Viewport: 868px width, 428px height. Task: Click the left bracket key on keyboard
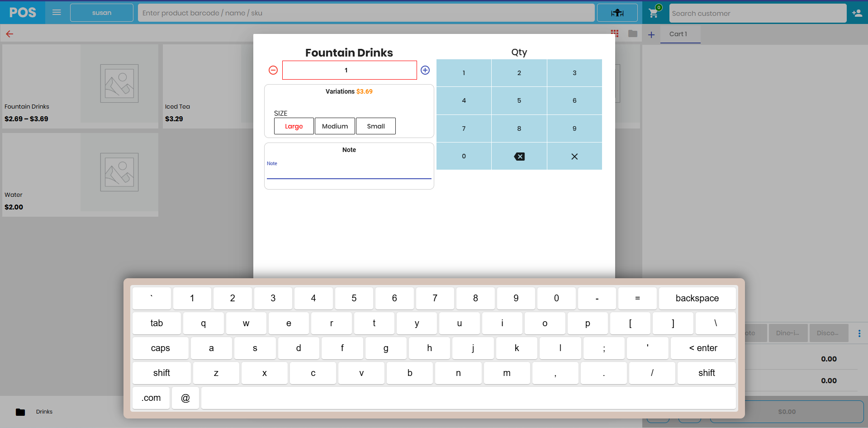pos(630,323)
